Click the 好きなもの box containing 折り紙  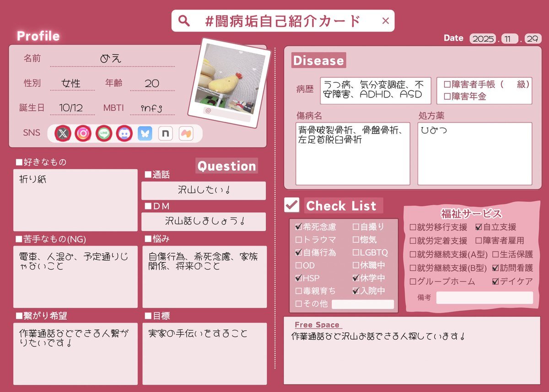point(75,200)
